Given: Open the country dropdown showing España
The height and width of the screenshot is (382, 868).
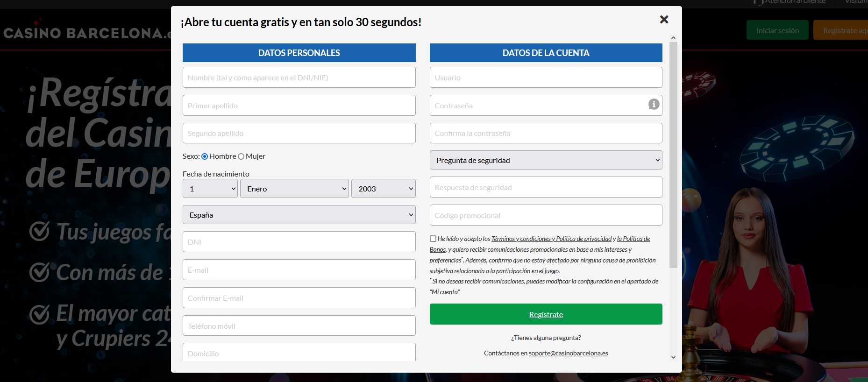Looking at the screenshot, I should click(x=299, y=215).
